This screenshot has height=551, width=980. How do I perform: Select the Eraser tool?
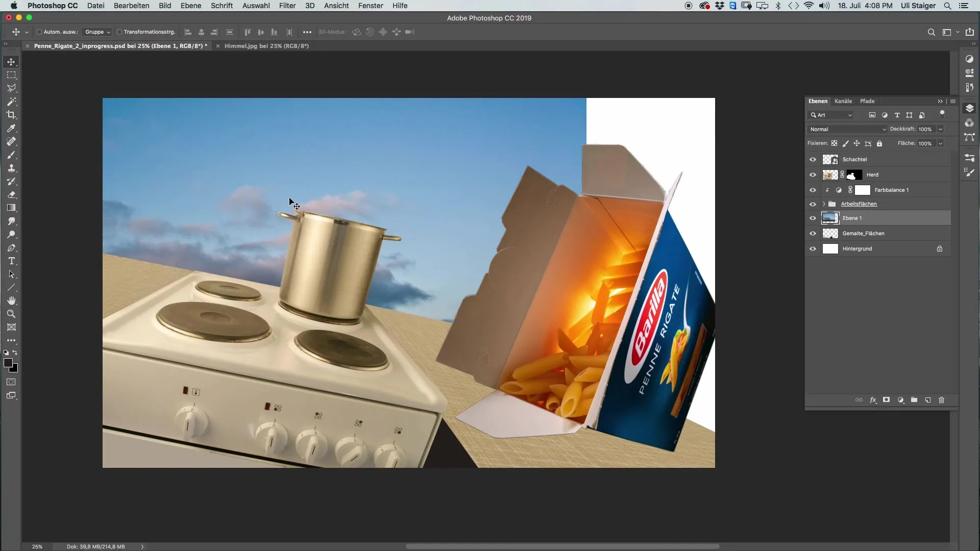tap(11, 194)
